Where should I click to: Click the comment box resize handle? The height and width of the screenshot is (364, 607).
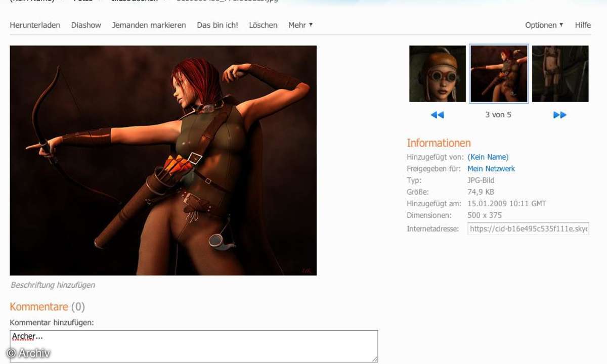click(375, 359)
